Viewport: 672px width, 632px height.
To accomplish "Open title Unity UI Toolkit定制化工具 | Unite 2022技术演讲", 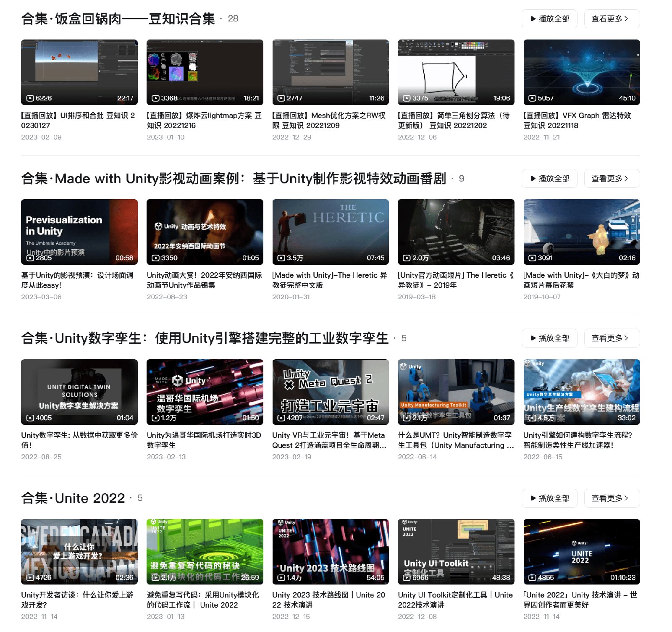I will tap(456, 600).
